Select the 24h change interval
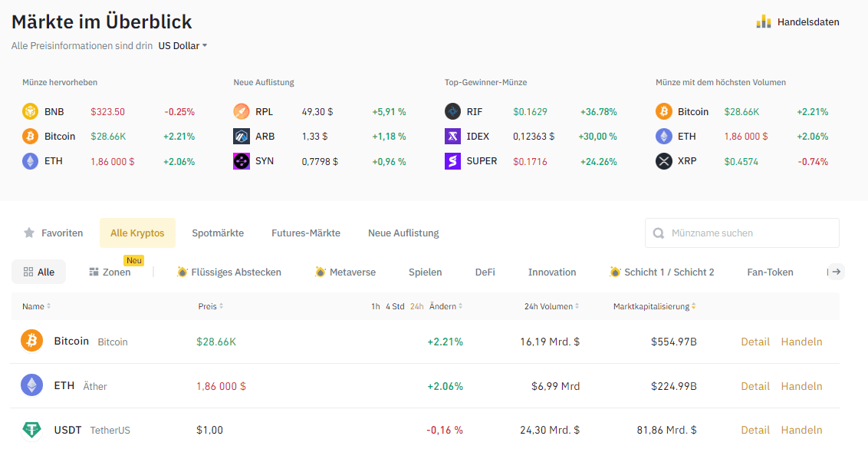The image size is (868, 449). [417, 306]
